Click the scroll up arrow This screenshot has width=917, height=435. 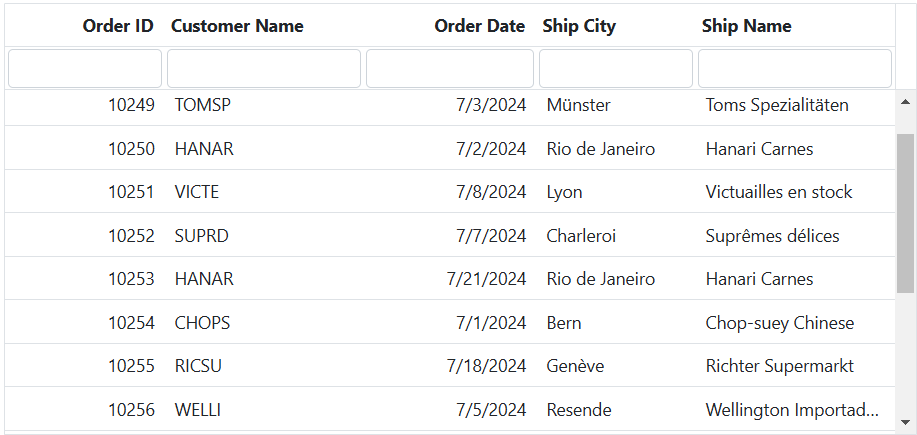(x=905, y=102)
